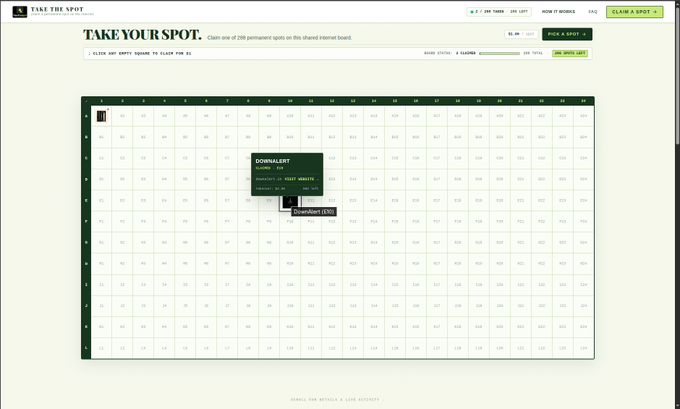Open the How It Works page
680x409 pixels.
click(558, 12)
